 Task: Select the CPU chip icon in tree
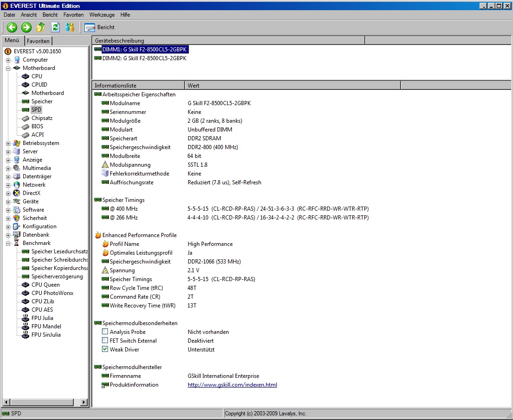(25, 76)
